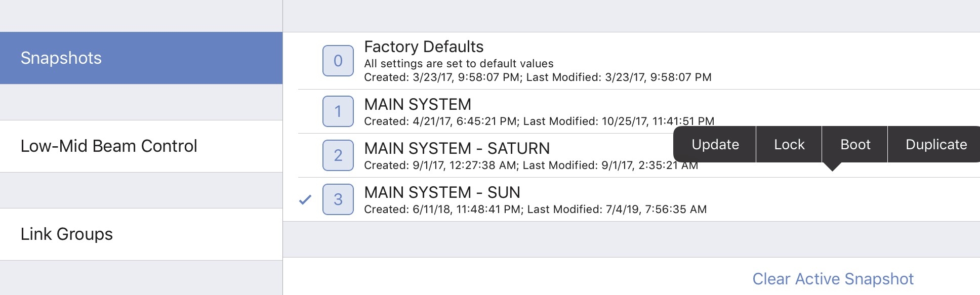This screenshot has height=295, width=980.
Task: Open the Snapshots section in sidebar
Action: [x=141, y=58]
